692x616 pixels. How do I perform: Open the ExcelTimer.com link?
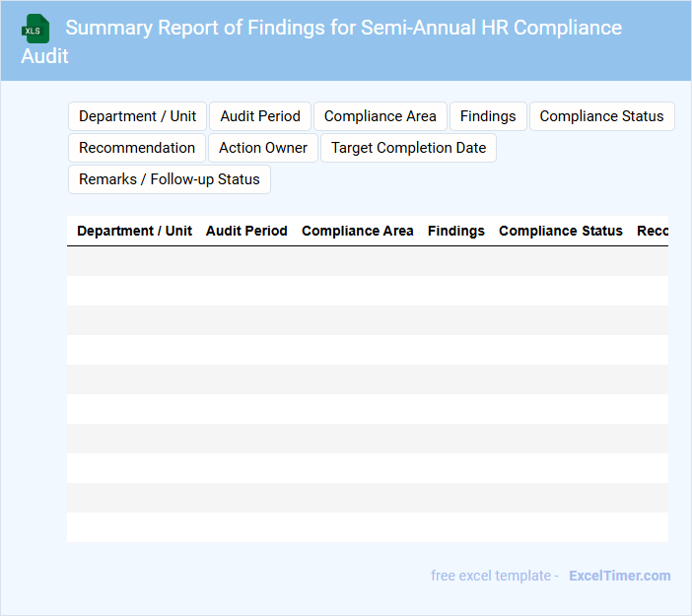(619, 576)
